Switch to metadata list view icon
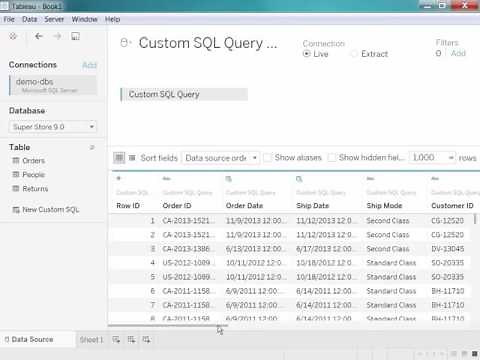 pyautogui.click(x=132, y=158)
